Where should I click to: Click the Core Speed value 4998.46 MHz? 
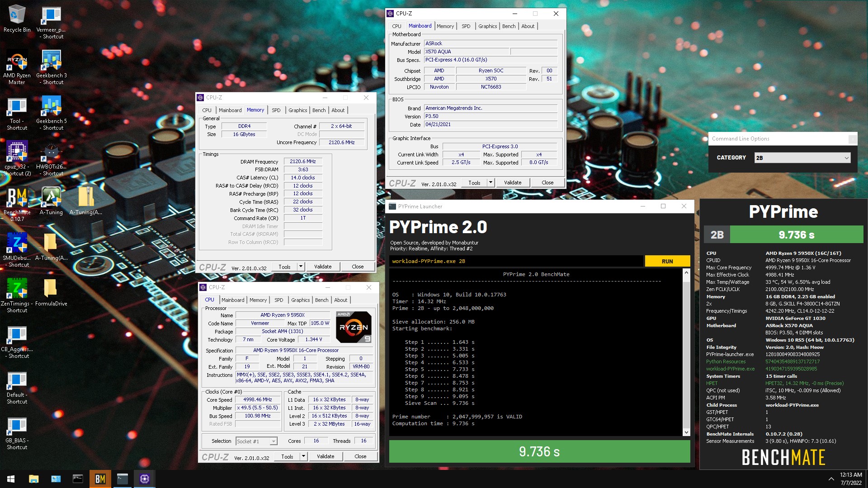click(258, 400)
